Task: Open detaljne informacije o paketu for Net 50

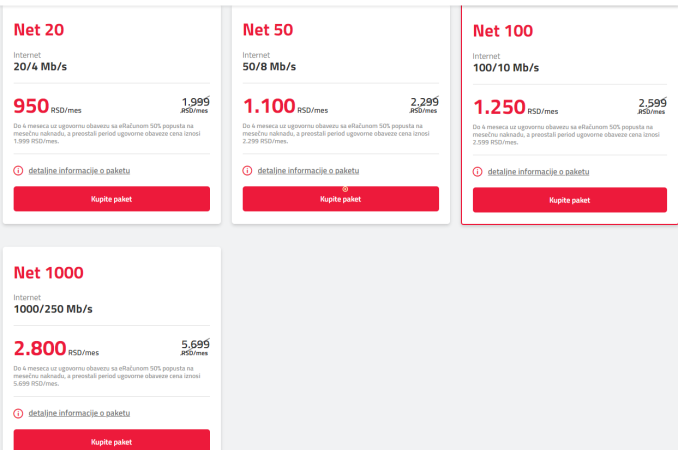Action: point(308,171)
